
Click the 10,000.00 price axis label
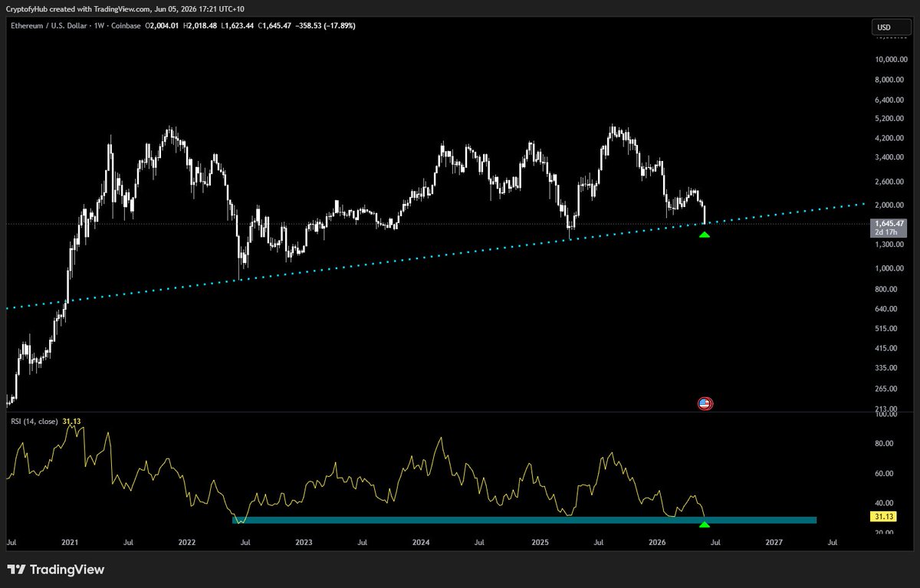pos(892,60)
